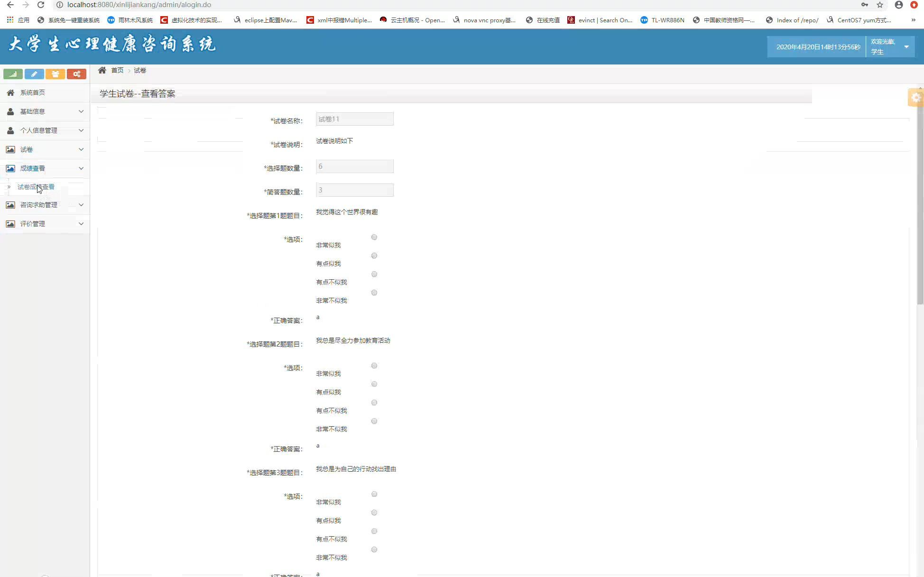
Task: Click the red gears shortcut icon
Action: pos(76,74)
